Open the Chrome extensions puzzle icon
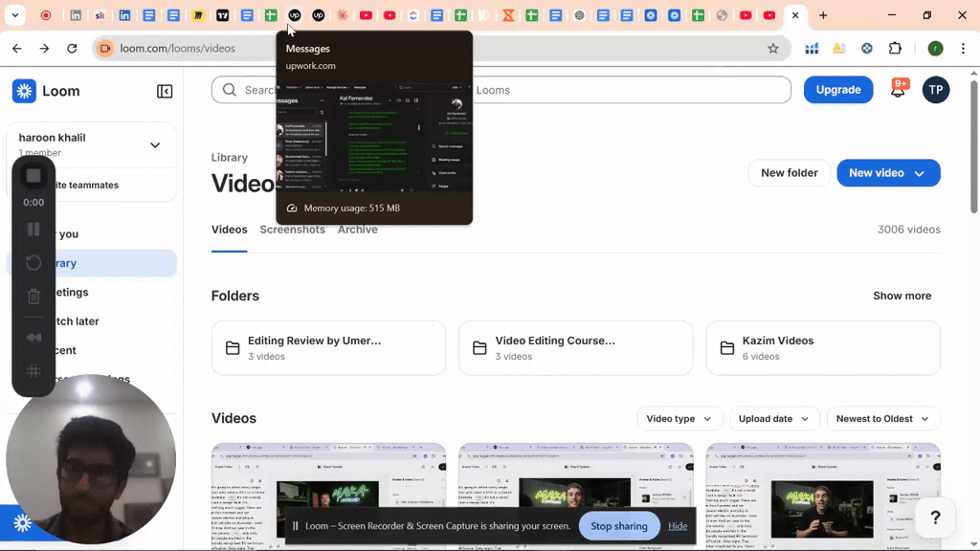Image resolution: width=980 pixels, height=551 pixels. click(894, 47)
